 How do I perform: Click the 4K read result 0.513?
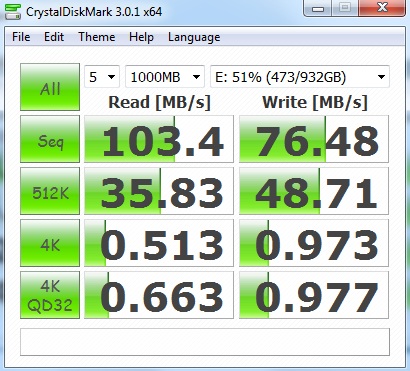click(x=159, y=243)
